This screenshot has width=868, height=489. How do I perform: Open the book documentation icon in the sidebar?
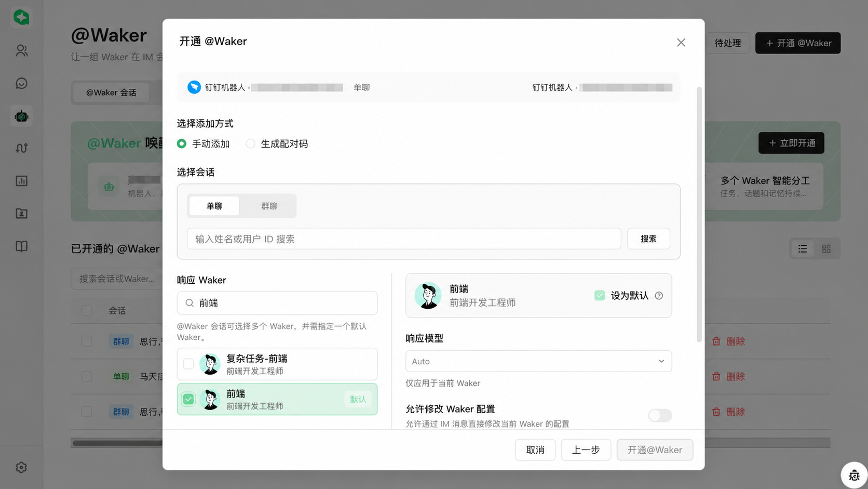tap(21, 246)
